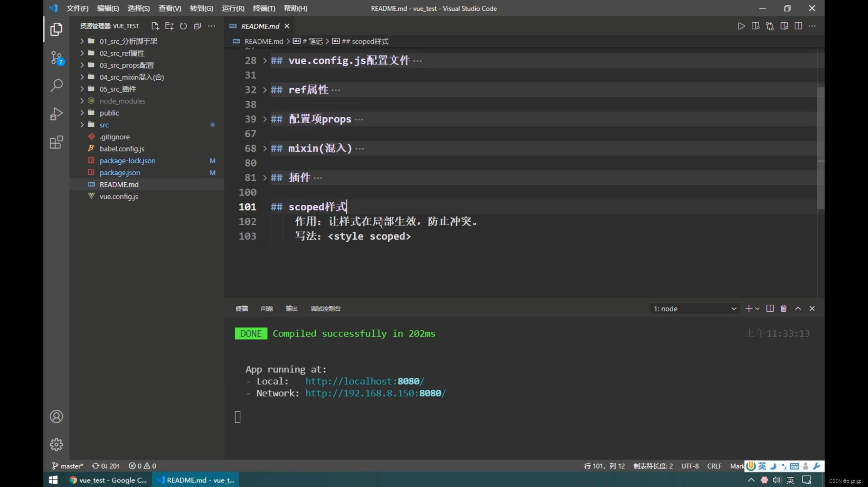Open the 查看(V) menu

click(x=170, y=8)
